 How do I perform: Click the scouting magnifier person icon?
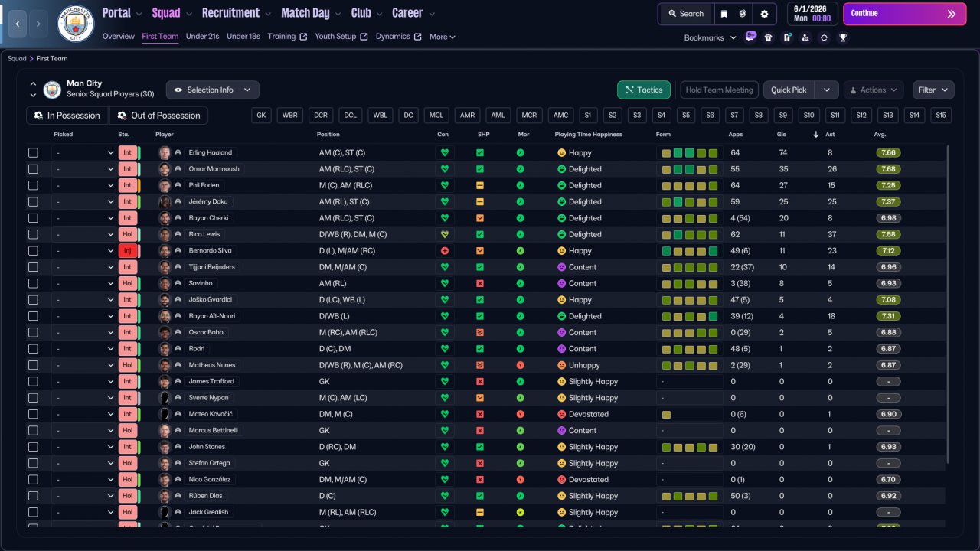tap(805, 37)
